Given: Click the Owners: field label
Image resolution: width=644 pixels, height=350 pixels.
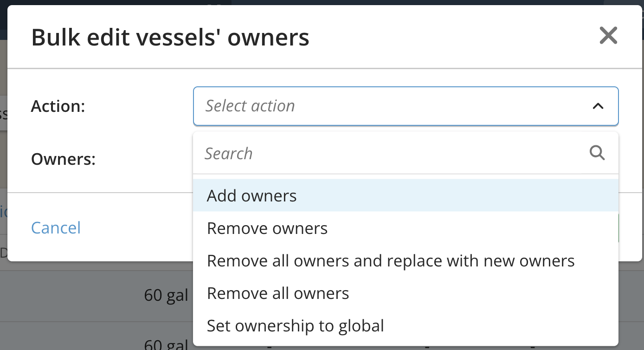Looking at the screenshot, I should point(63,159).
